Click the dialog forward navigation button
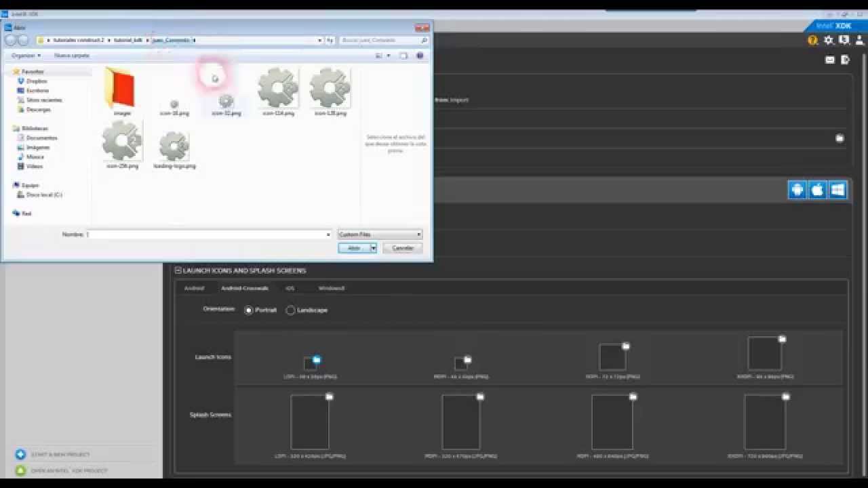Viewport: 868px width, 488px height. 23,40
